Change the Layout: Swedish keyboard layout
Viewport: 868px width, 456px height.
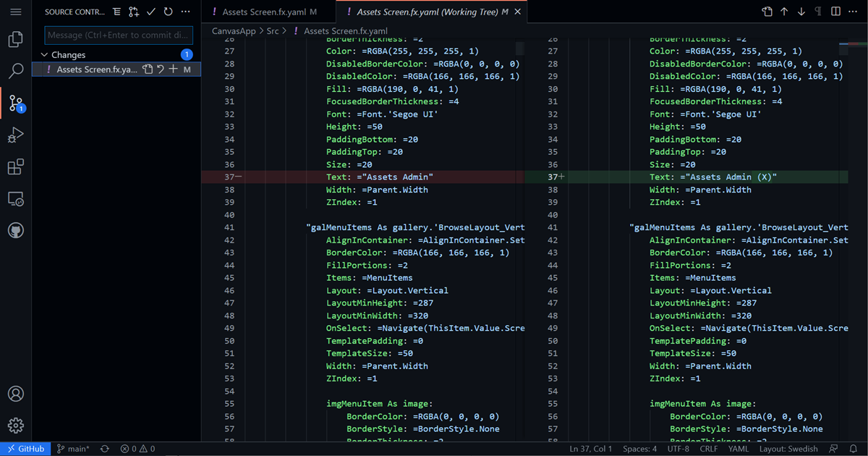click(x=788, y=449)
